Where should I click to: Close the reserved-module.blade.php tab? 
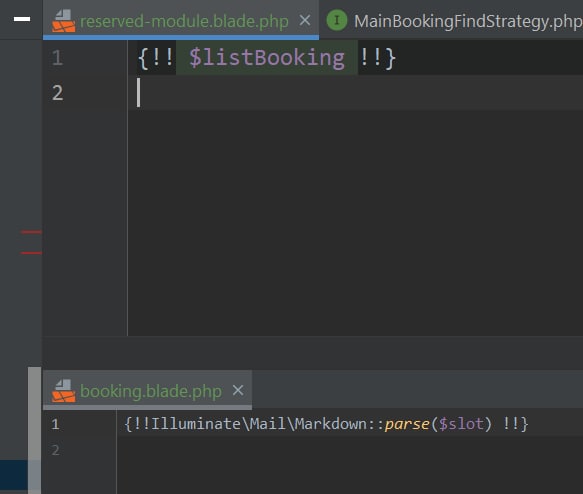[x=305, y=20]
